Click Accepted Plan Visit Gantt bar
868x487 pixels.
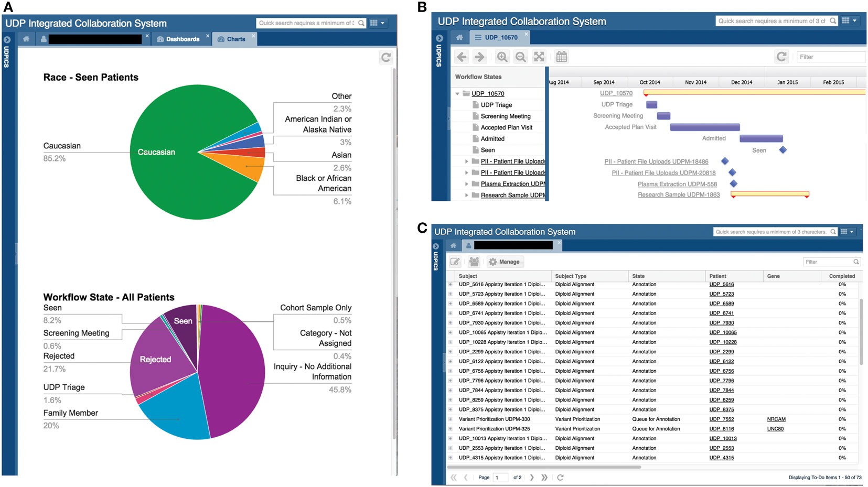tap(705, 127)
